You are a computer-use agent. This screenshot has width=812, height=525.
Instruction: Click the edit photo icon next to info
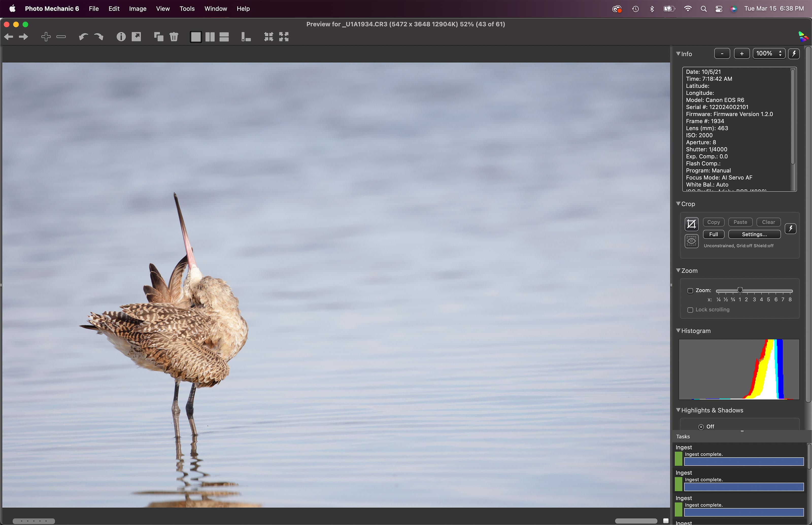pyautogui.click(x=136, y=37)
